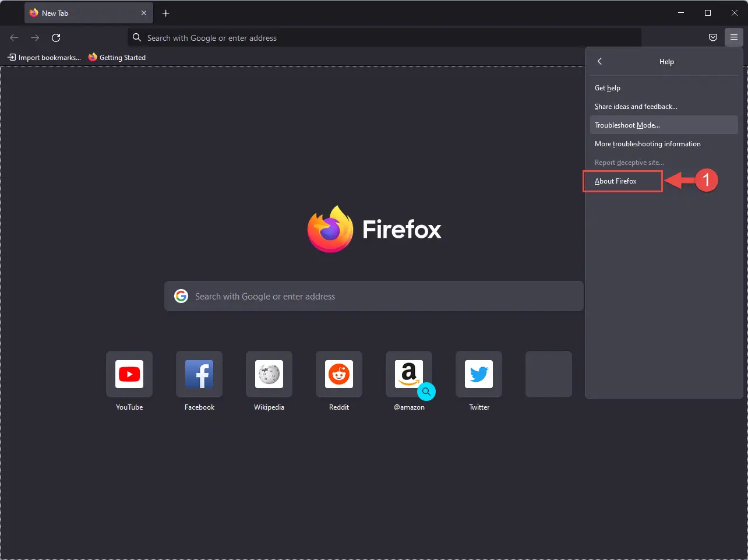Click the Save to Pocket icon

coord(713,37)
